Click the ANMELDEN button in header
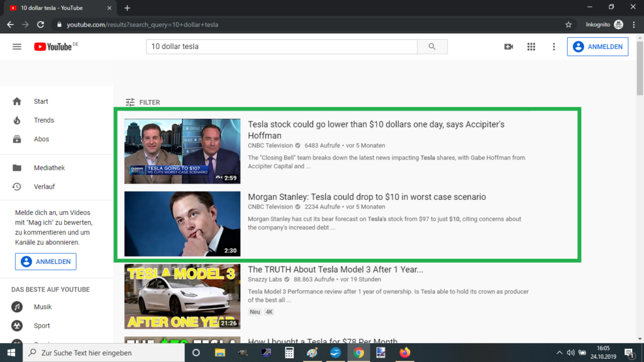 click(x=597, y=47)
